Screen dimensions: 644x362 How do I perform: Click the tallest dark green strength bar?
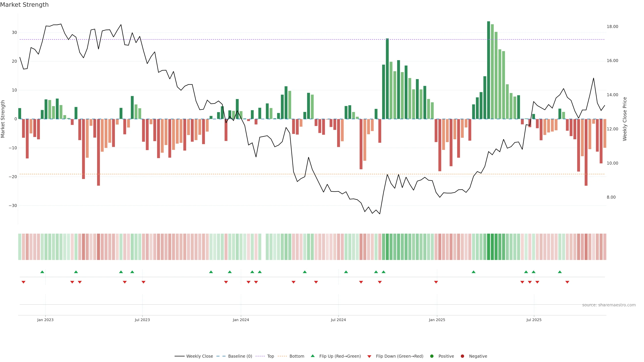(489, 70)
